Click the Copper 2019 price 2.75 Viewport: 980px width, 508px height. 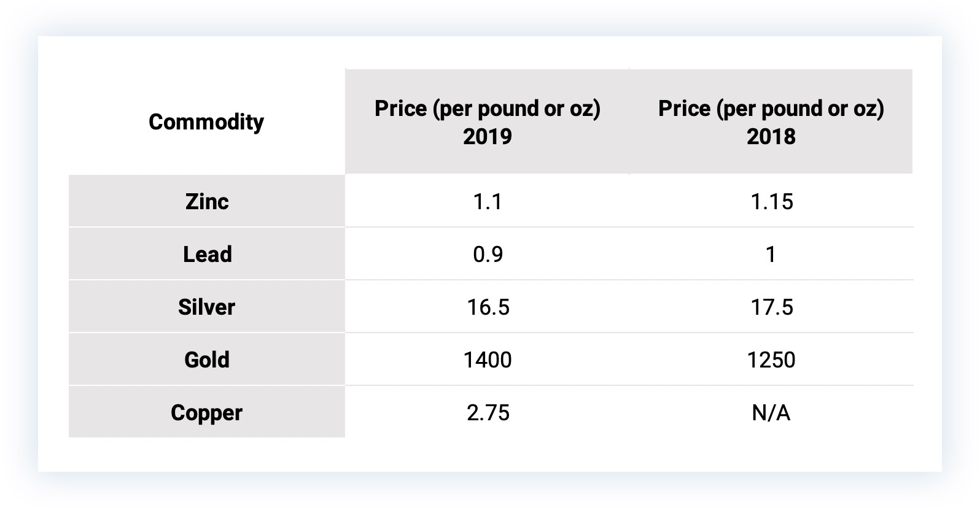[488, 412]
